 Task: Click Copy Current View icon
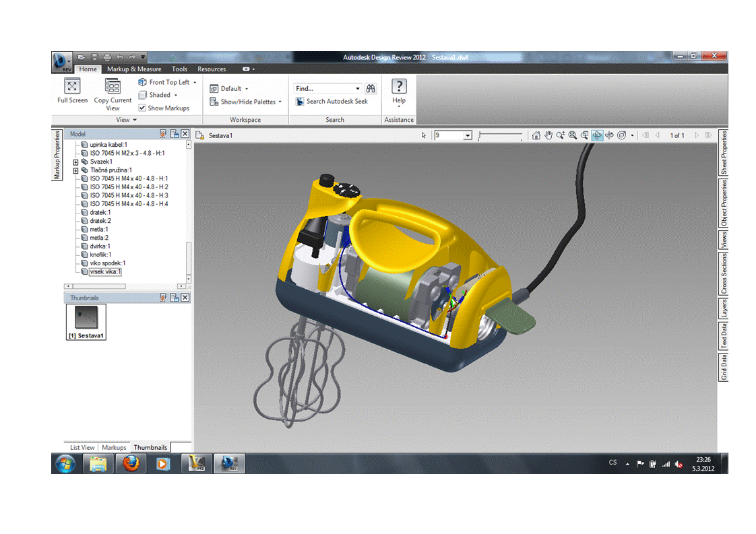113,86
